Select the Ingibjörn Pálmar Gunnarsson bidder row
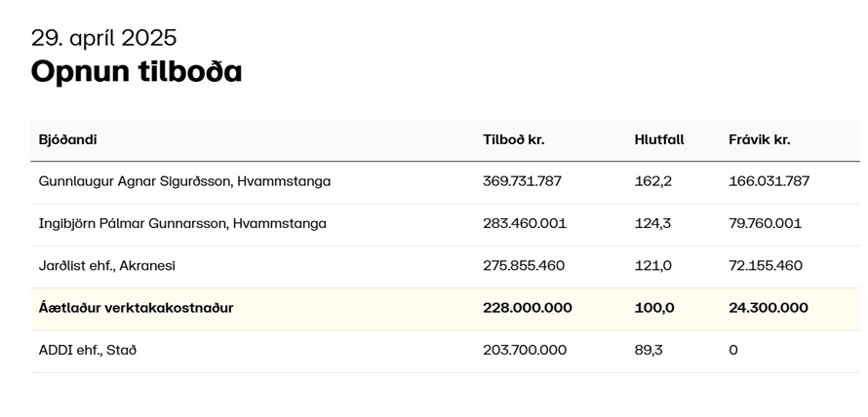Viewport: 868px width, 417px height. [x=445, y=224]
